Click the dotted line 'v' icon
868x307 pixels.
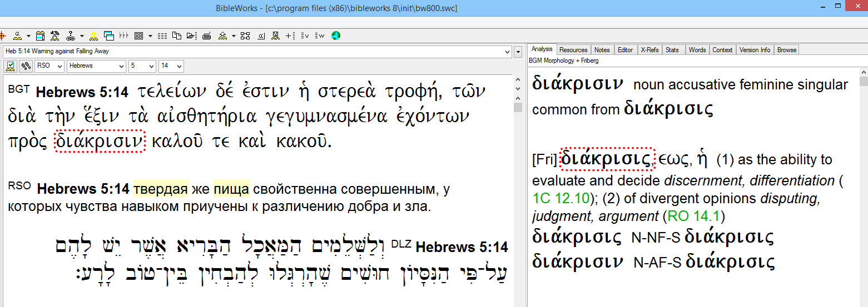tap(305, 36)
